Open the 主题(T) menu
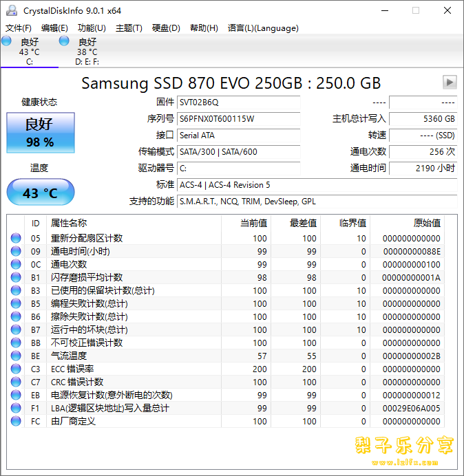 (129, 28)
